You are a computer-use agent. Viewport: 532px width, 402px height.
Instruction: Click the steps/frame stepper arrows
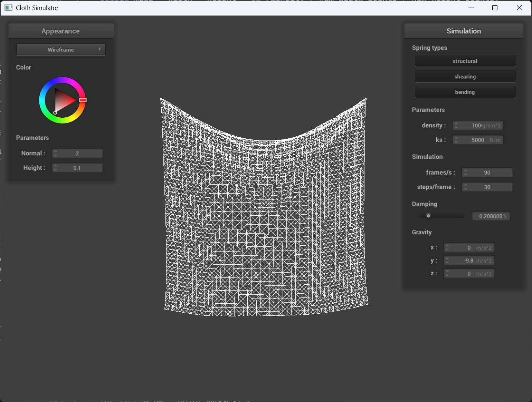[466, 187]
